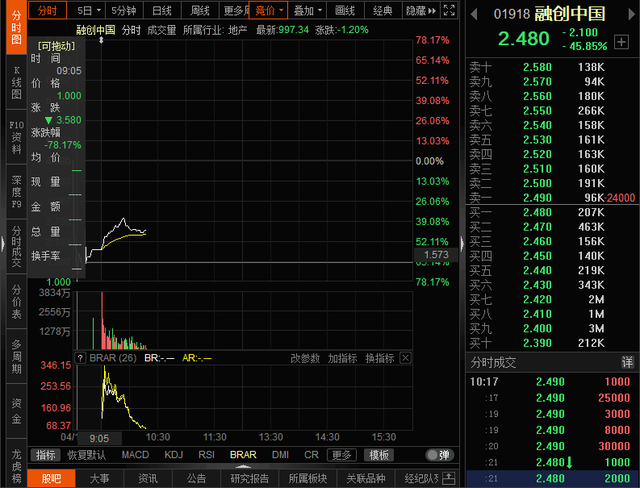Open 多周期 in left sidebar
Screen dimensions: 640x488
(16, 356)
